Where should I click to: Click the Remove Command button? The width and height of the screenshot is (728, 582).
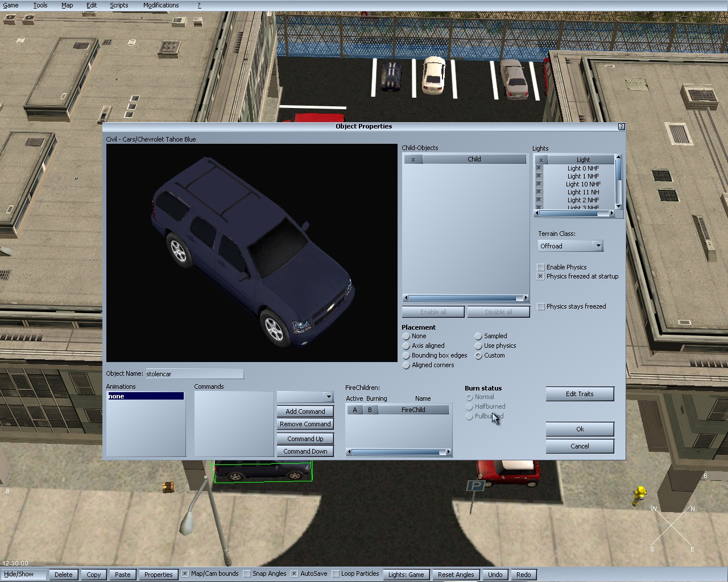pyautogui.click(x=305, y=424)
